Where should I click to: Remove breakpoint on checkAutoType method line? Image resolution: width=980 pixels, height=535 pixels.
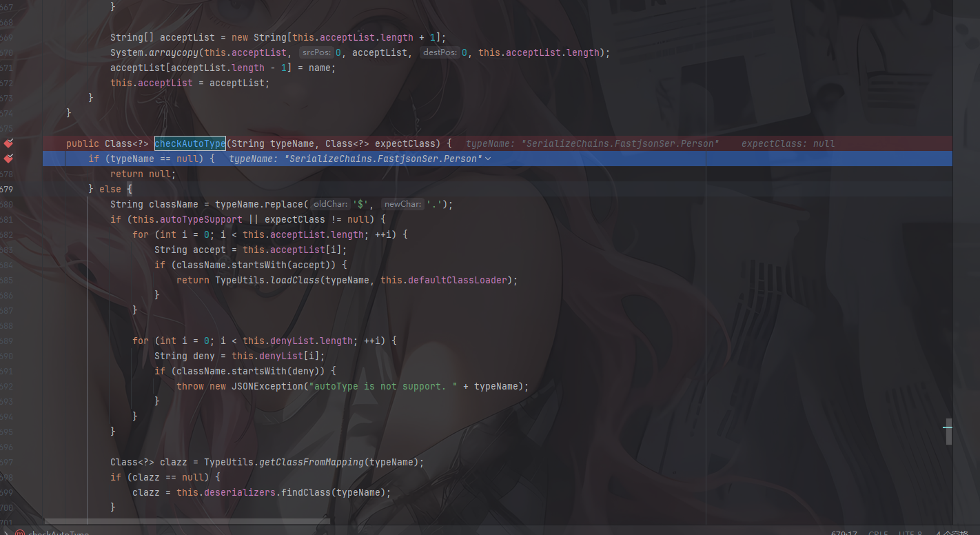coord(8,143)
